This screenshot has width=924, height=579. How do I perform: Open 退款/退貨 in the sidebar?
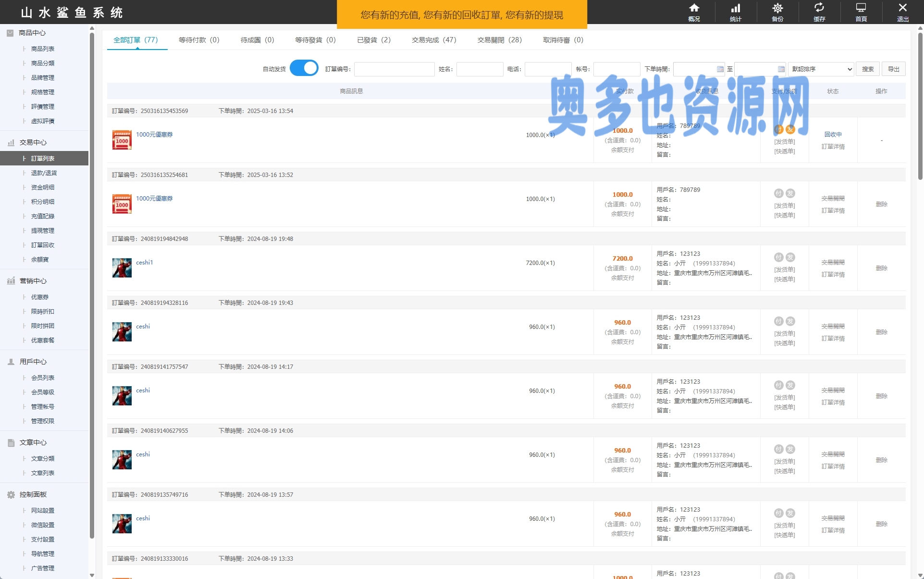coord(44,173)
